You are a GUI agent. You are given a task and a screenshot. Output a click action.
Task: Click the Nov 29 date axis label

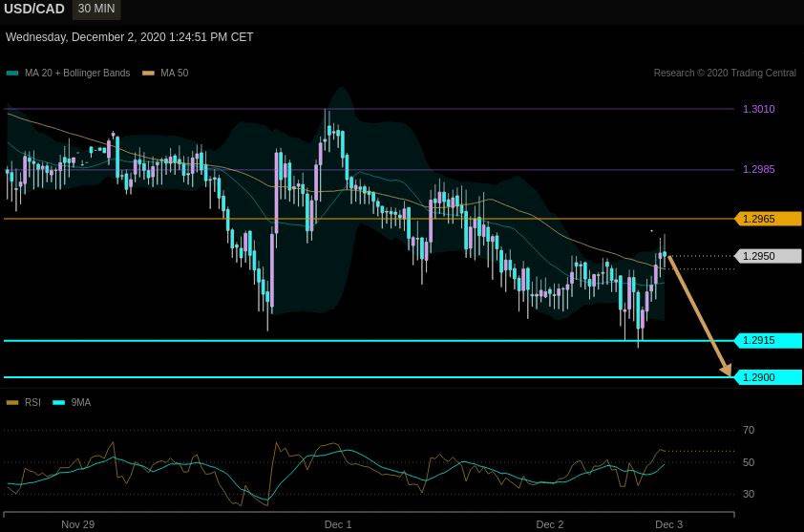(78, 524)
